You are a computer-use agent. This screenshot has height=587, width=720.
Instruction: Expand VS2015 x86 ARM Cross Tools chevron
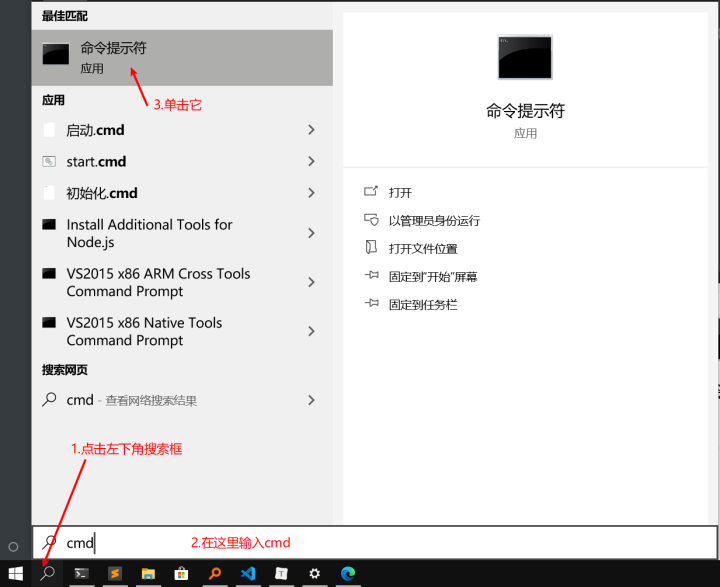(311, 282)
